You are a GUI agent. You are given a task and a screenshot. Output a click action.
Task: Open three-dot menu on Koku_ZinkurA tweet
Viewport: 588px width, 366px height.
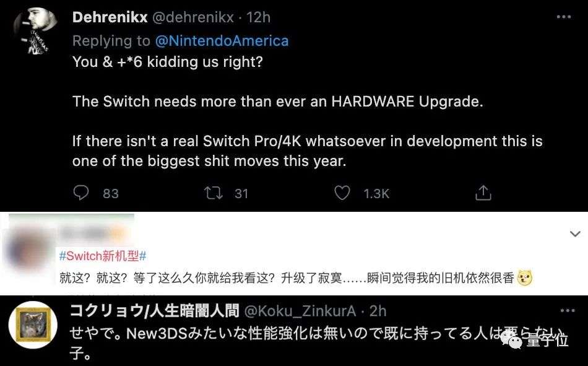coord(567,310)
